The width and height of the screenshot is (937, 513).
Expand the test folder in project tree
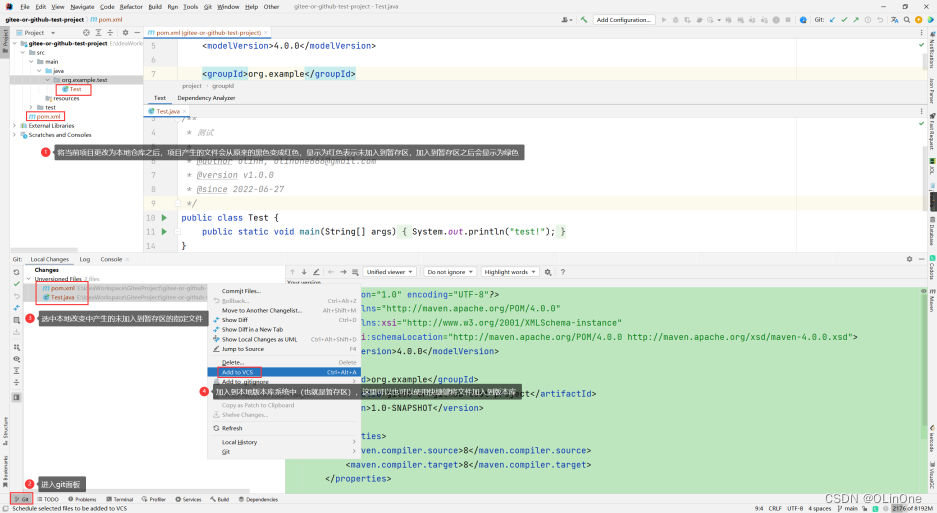point(31,108)
